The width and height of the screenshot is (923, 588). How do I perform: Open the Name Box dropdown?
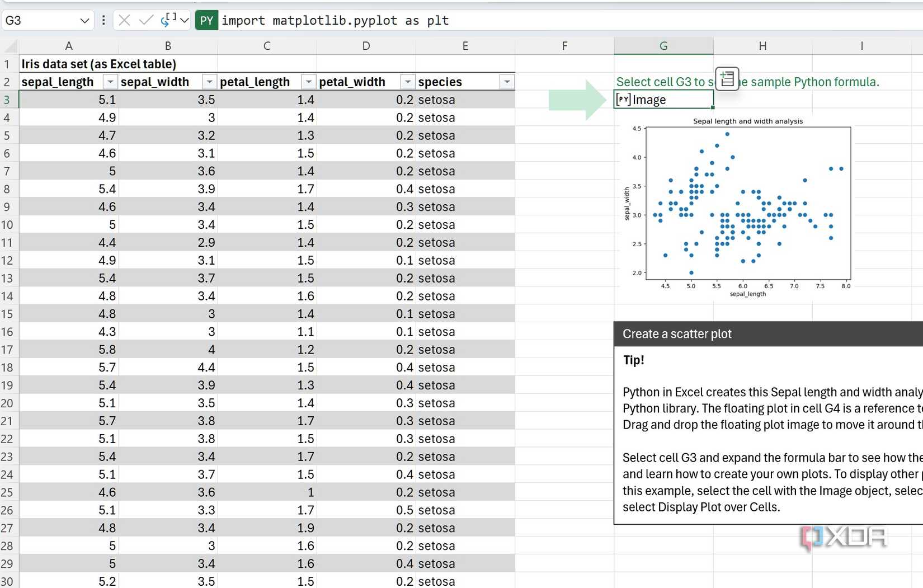click(84, 20)
